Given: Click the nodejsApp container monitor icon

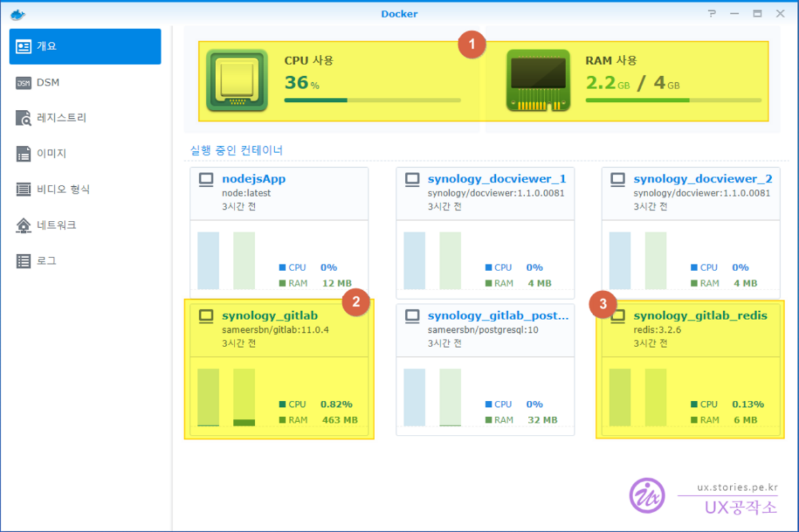Looking at the screenshot, I should [x=206, y=179].
